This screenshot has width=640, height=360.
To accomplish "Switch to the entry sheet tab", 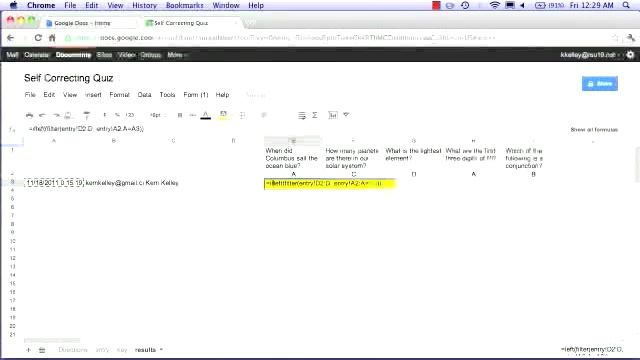I will (x=102, y=350).
